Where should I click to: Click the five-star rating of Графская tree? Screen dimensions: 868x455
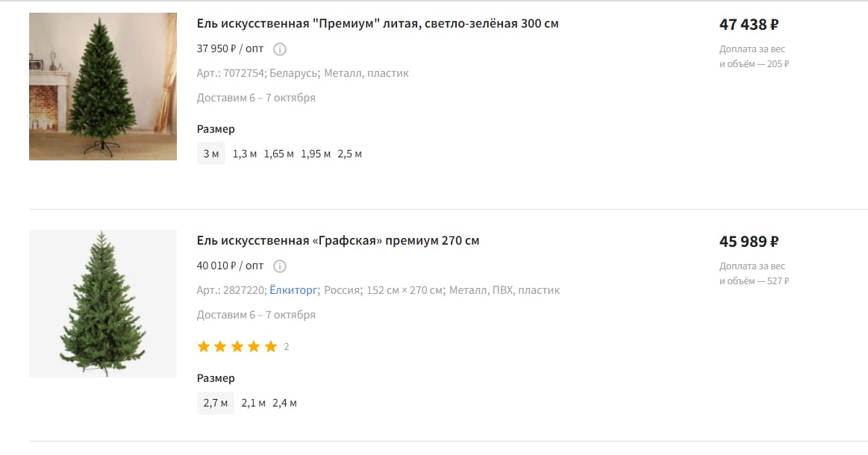237,347
